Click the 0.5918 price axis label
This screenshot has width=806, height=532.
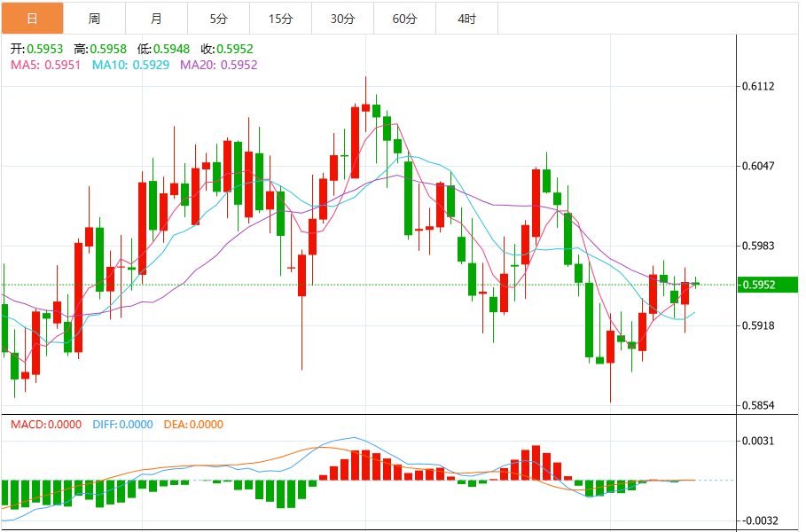click(x=758, y=325)
